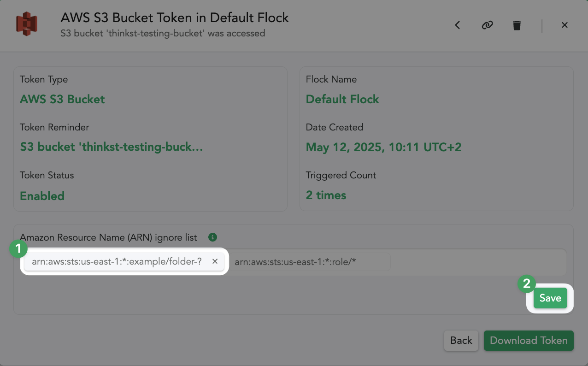Click the red AWS S3 bucket logo
The image size is (588, 366).
(x=27, y=24)
